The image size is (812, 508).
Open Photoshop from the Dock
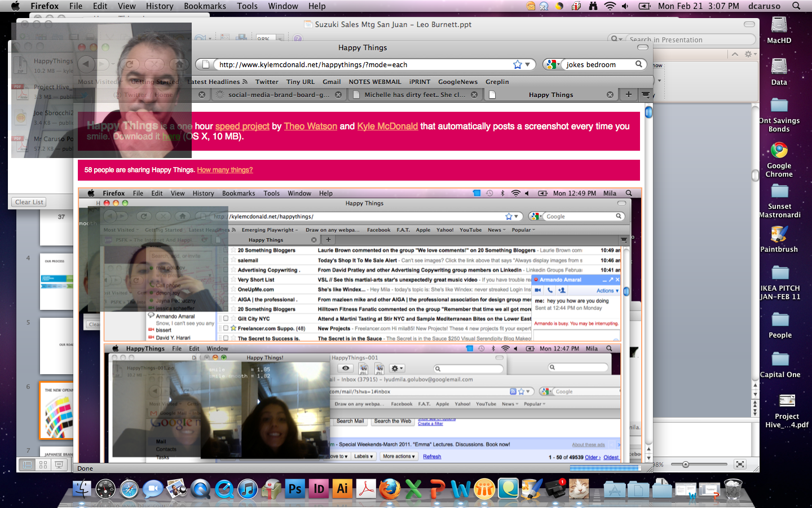pyautogui.click(x=295, y=489)
